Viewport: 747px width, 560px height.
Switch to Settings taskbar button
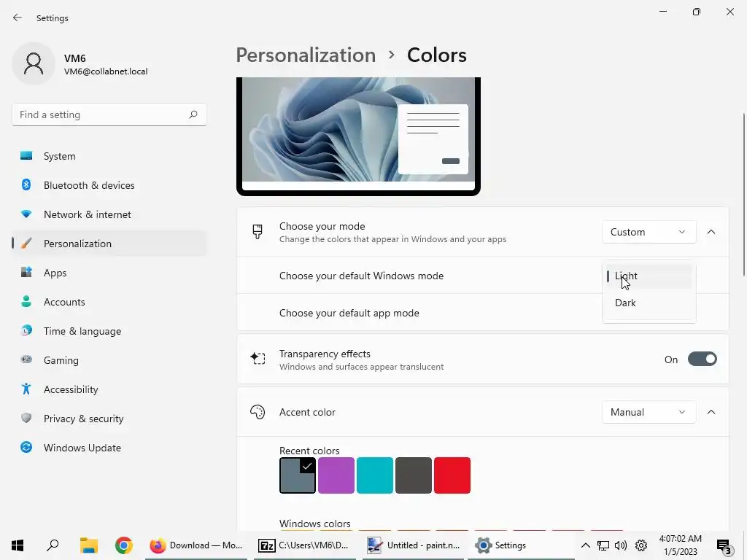[x=521, y=545]
